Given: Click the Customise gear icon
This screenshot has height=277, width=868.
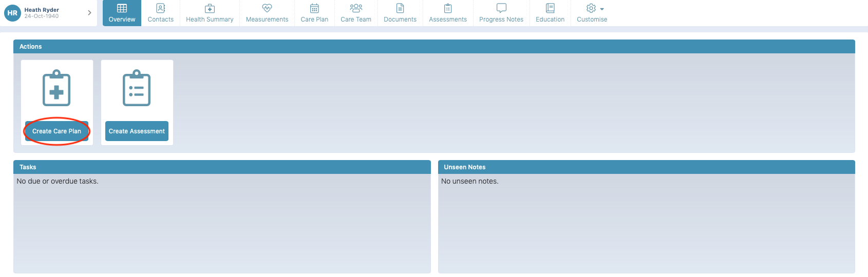Looking at the screenshot, I should tap(591, 8).
